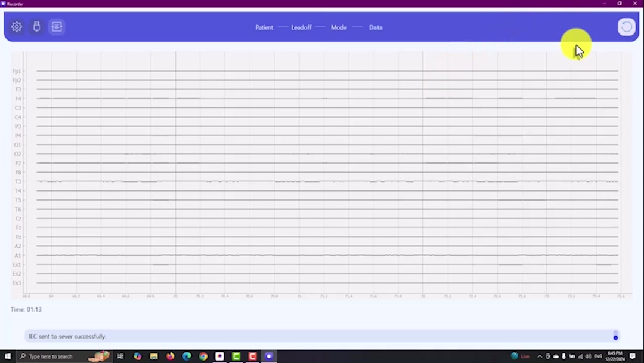Go to the Patient step

click(x=264, y=27)
